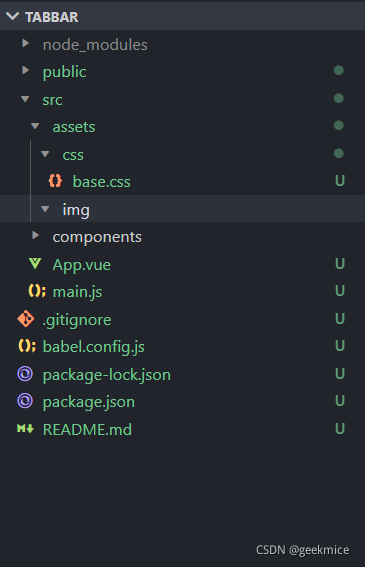Click the JavaScript icon beside babel.config.js

pyautogui.click(x=27, y=346)
